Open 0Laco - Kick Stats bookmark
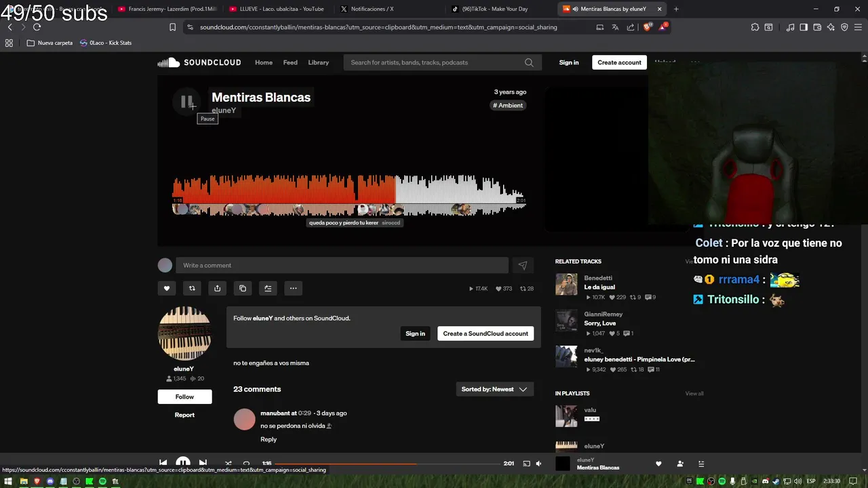The height and width of the screenshot is (488, 868). 106,43
